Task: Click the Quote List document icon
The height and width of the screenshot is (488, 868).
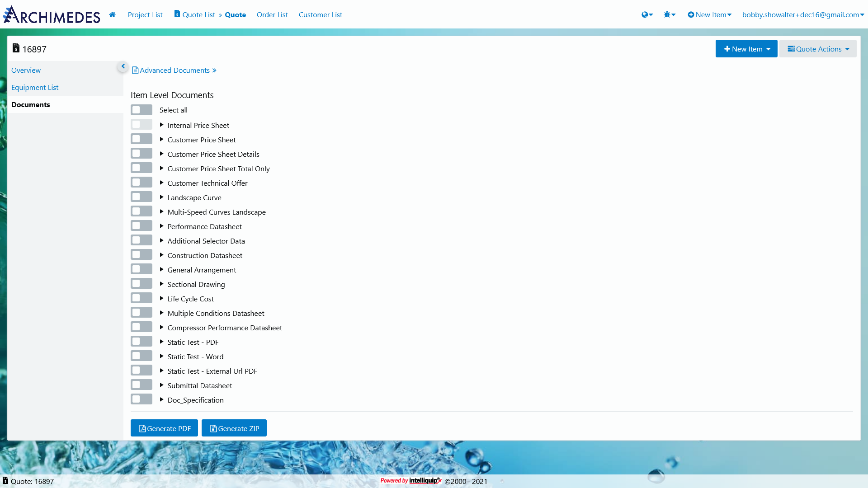Action: pyautogui.click(x=177, y=14)
